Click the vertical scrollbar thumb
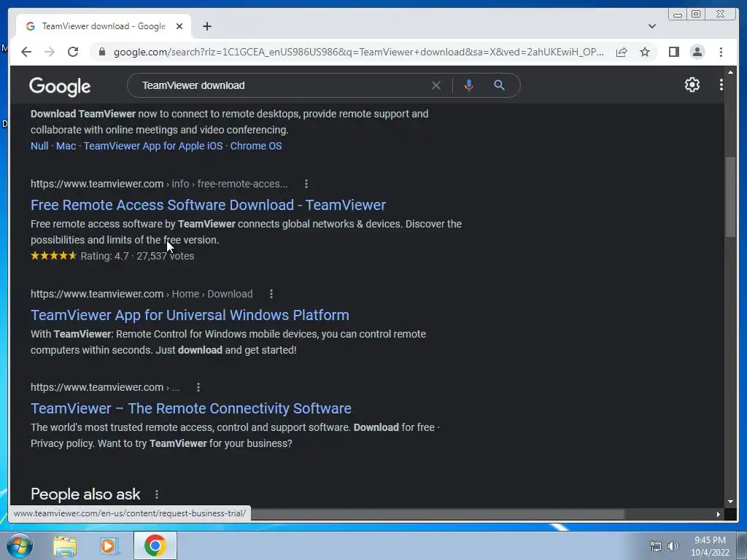This screenshot has height=560, width=747. [730, 197]
